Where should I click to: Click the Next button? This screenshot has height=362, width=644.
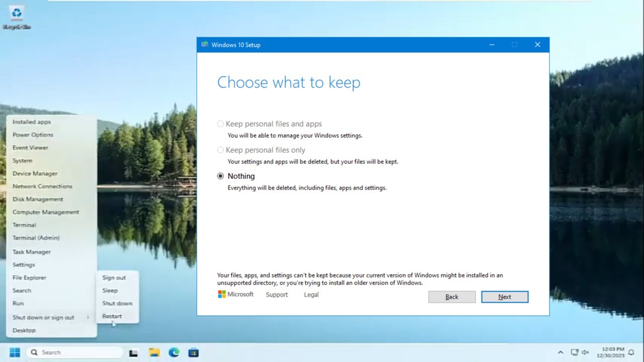(505, 297)
